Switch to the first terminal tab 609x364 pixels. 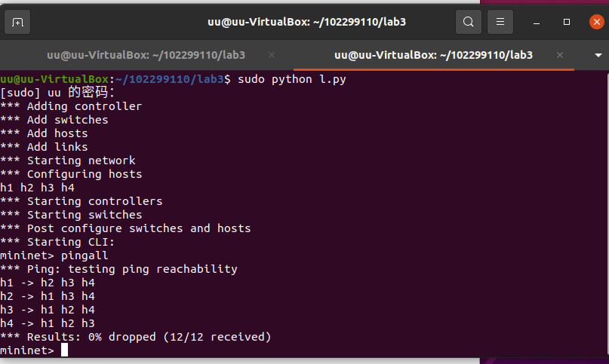pos(146,55)
